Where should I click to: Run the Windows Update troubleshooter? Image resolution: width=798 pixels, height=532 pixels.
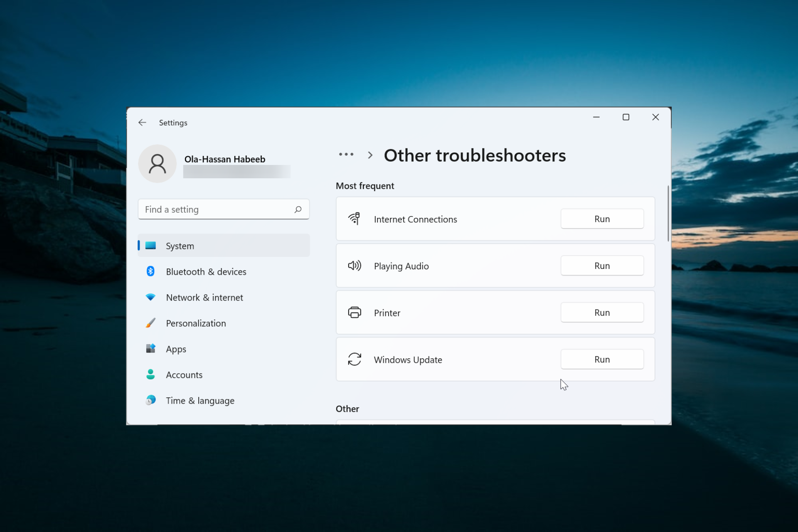602,359
